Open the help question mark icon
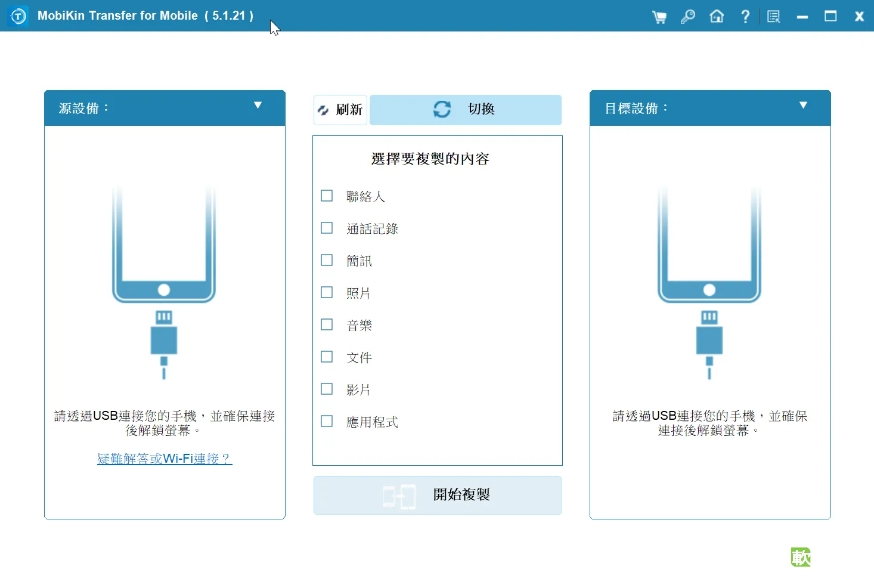Viewport: 874px width, 588px height. point(745,16)
